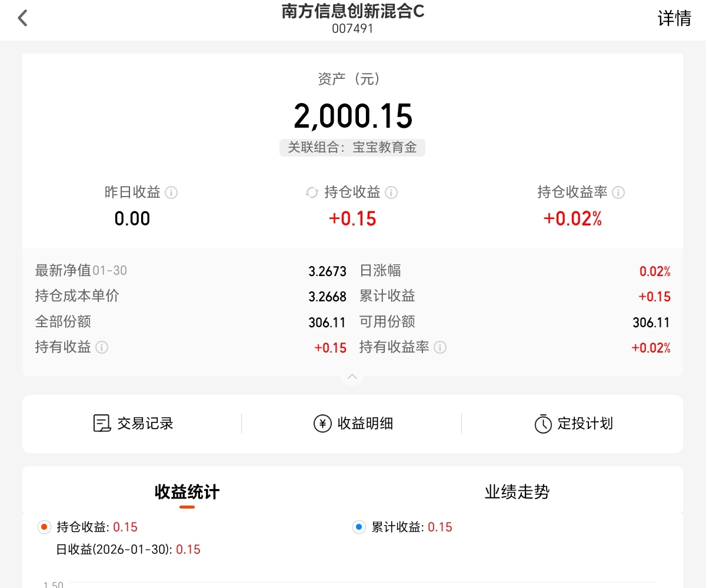Go back using the left chevron
Screen dimensions: 706x588
point(22,18)
